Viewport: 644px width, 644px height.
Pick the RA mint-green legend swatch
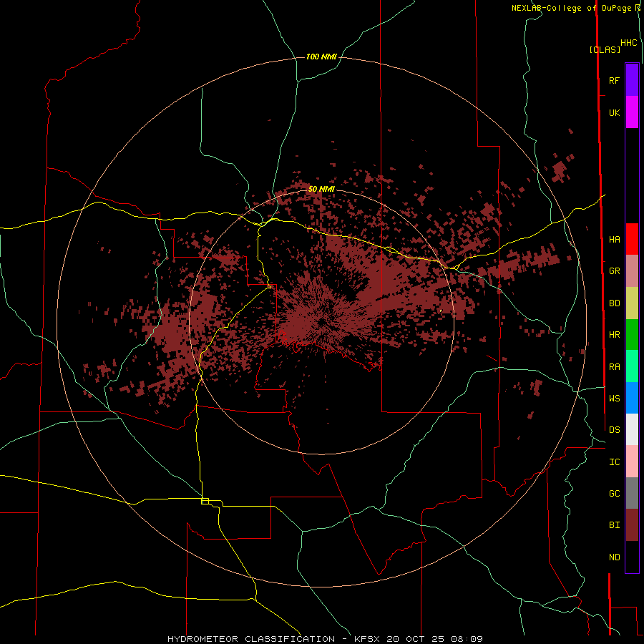coord(632,366)
